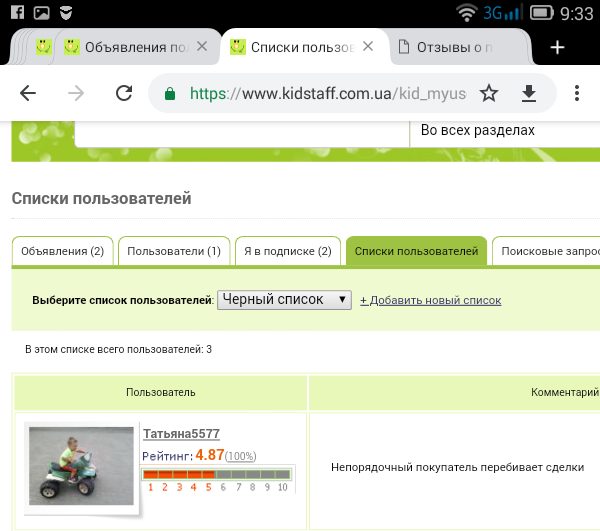
Task: Open the user's photo thumbnail
Action: (81, 464)
